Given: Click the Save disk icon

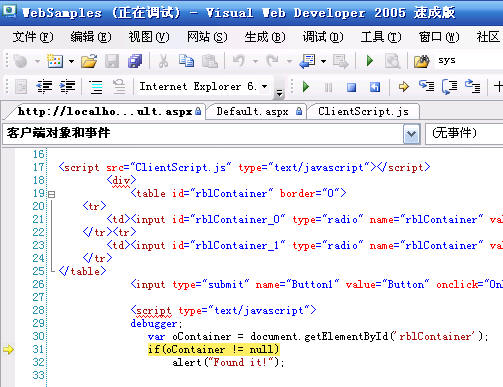Looking at the screenshot, I should tap(112, 61).
